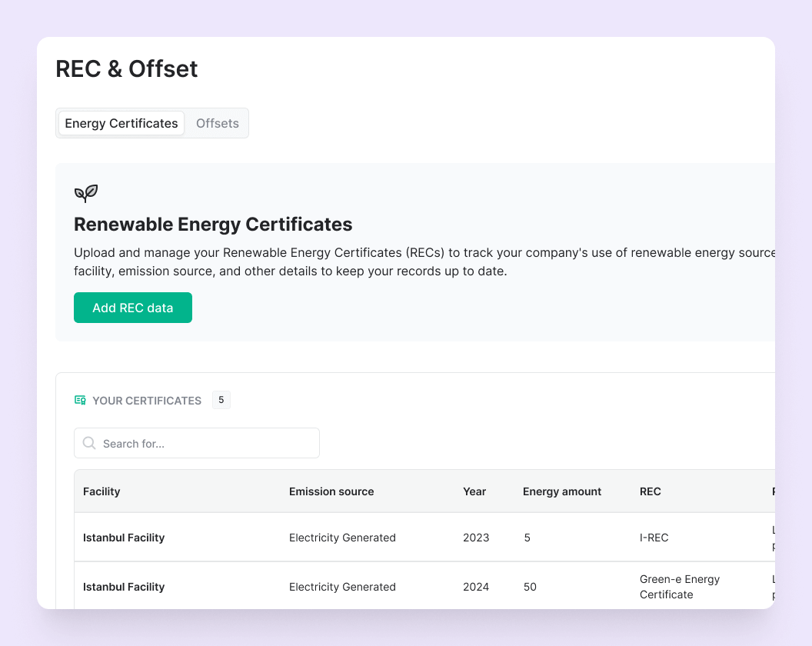Click the leaf icon above Renewable Energy Certificates
The height and width of the screenshot is (646, 812).
pos(86,192)
